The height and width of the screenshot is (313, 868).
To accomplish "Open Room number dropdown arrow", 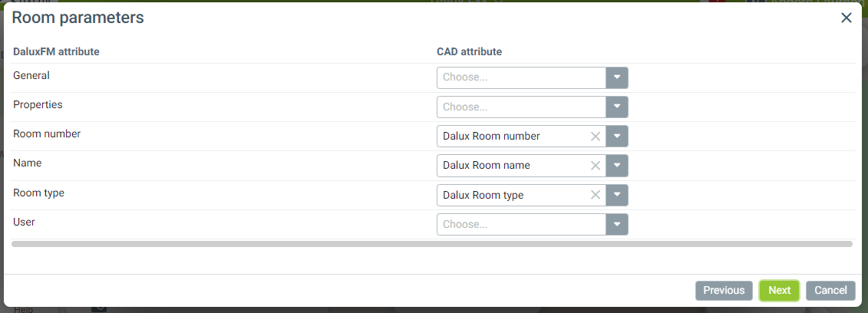I will pyautogui.click(x=617, y=137).
